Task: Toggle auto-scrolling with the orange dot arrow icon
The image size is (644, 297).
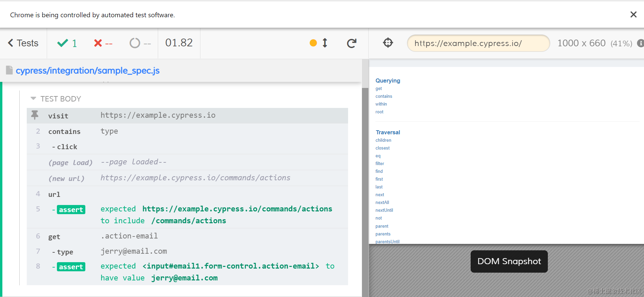Action: [x=319, y=43]
